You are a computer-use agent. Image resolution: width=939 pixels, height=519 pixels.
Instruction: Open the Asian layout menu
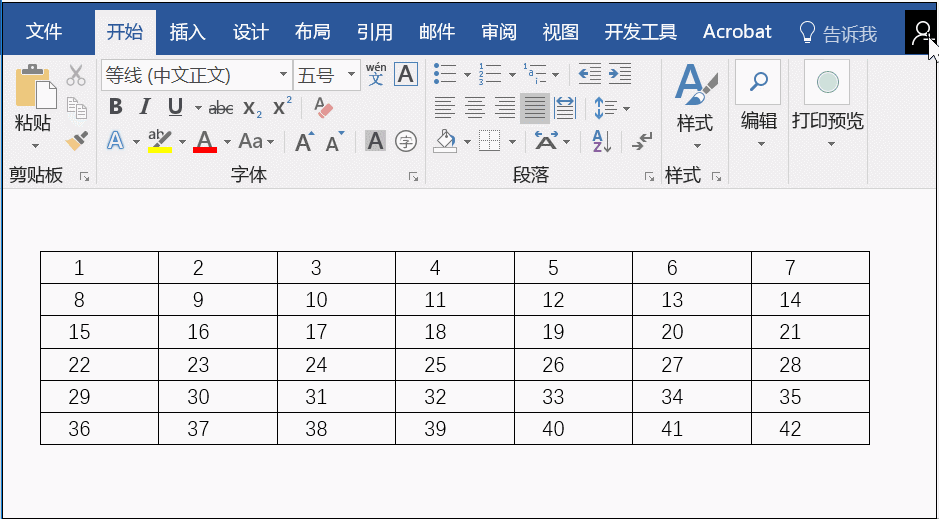point(552,142)
